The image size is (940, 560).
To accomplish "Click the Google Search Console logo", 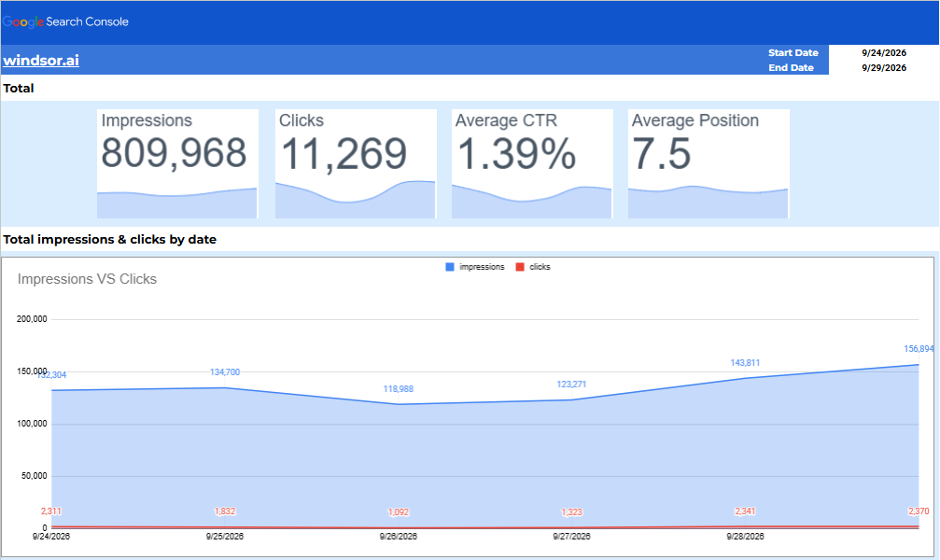I will click(65, 21).
